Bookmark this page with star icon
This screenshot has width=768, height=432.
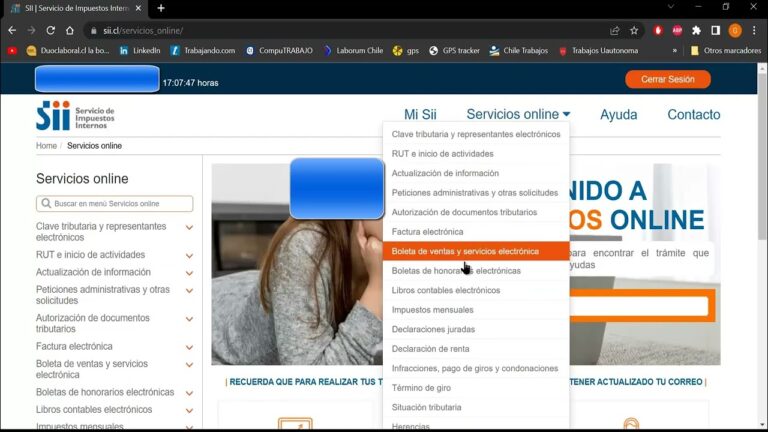634,30
